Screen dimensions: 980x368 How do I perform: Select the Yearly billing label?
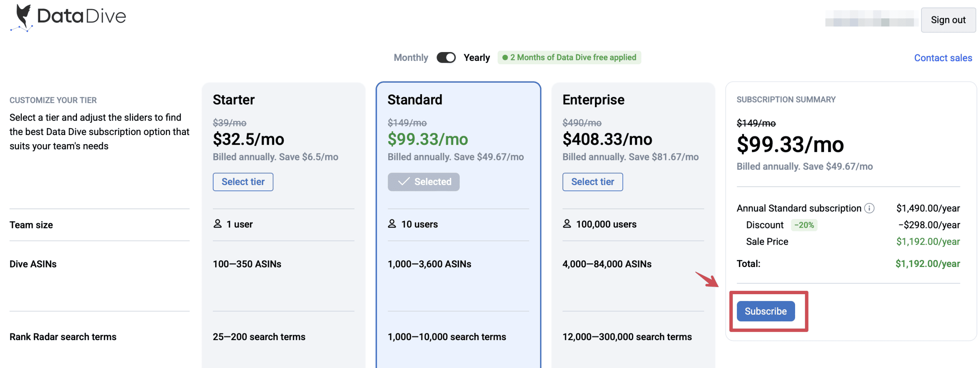[x=476, y=58]
